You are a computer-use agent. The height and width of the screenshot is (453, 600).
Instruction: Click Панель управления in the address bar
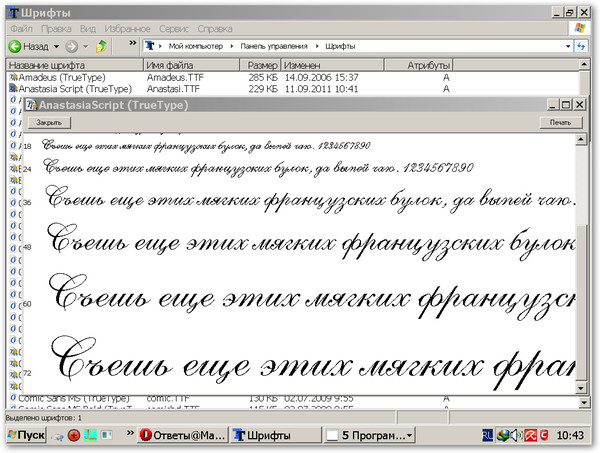tap(273, 46)
